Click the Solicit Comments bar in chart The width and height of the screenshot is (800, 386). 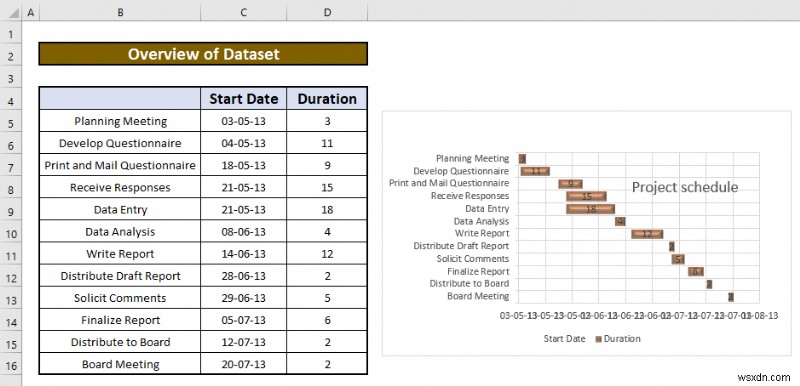coord(678,259)
